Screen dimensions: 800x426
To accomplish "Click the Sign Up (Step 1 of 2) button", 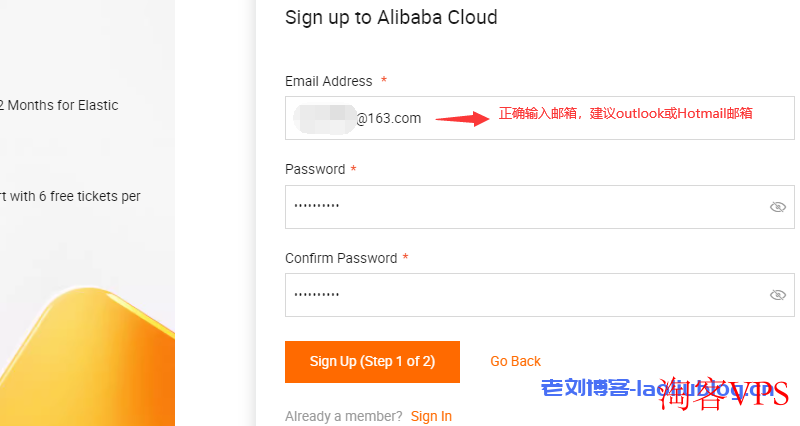I will (x=372, y=362).
